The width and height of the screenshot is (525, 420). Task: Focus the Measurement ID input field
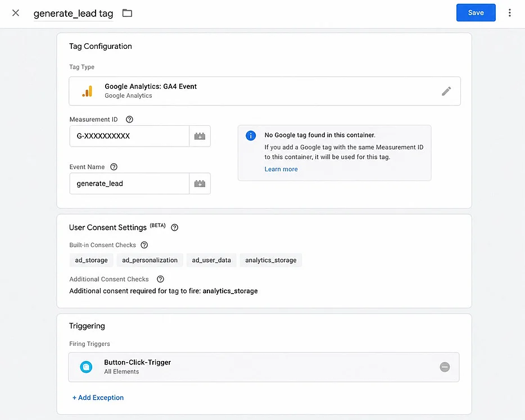click(129, 136)
